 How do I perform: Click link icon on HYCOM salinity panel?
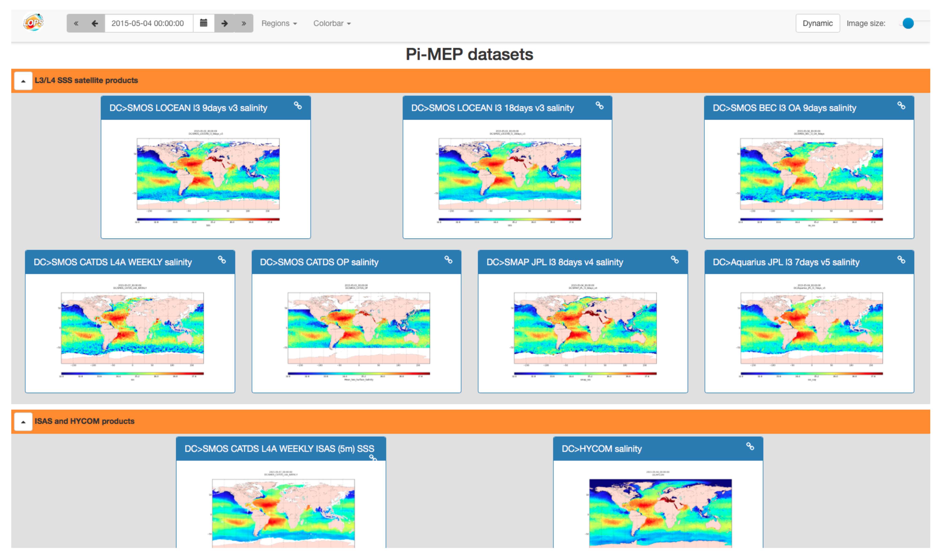click(x=750, y=446)
